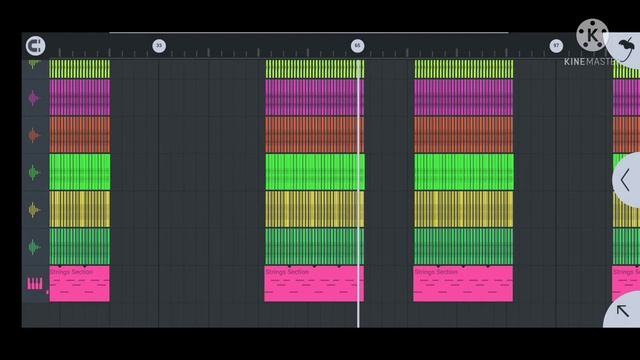Image resolution: width=640 pixels, height=360 pixels.
Task: Open the FL Studio fruit logo menu
Action: pos(625,49)
